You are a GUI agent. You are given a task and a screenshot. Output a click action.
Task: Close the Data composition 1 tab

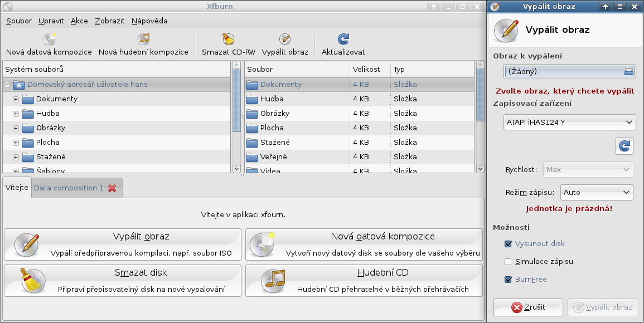(x=112, y=188)
